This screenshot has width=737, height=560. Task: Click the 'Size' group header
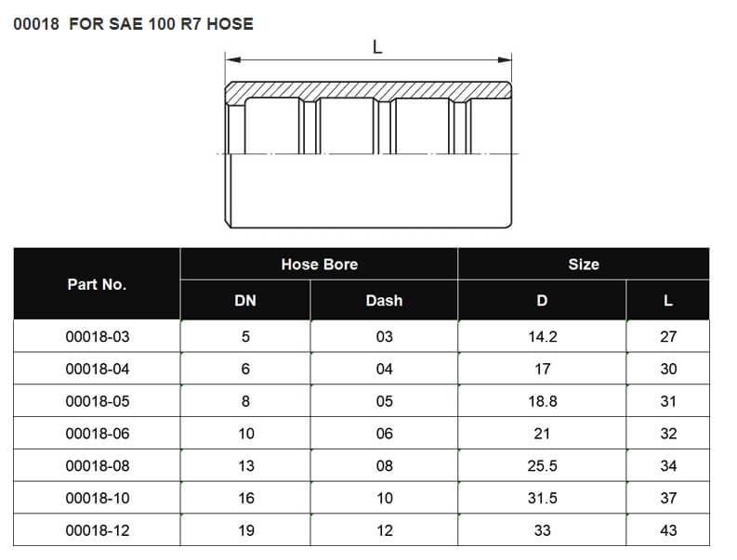tap(583, 265)
